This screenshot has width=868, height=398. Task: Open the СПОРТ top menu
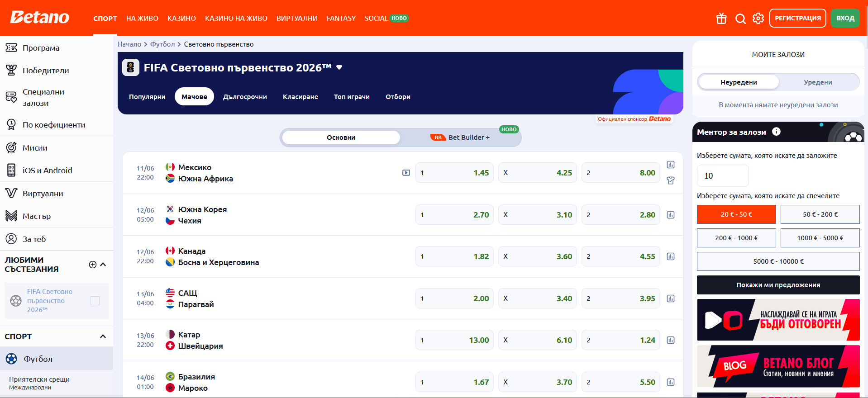[x=105, y=19]
